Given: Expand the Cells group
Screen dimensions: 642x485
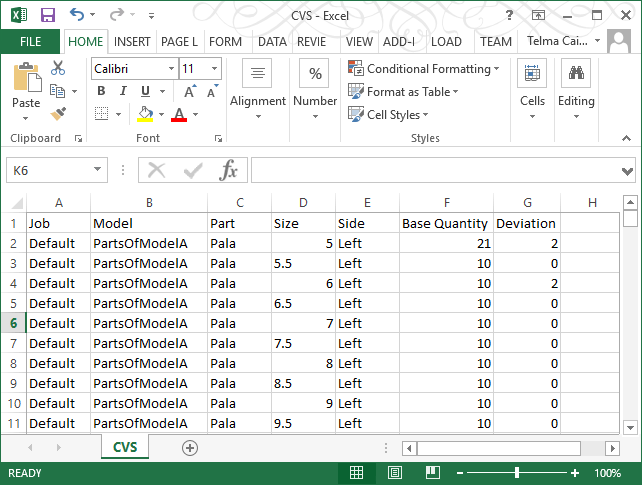Looking at the screenshot, I should pos(532,90).
